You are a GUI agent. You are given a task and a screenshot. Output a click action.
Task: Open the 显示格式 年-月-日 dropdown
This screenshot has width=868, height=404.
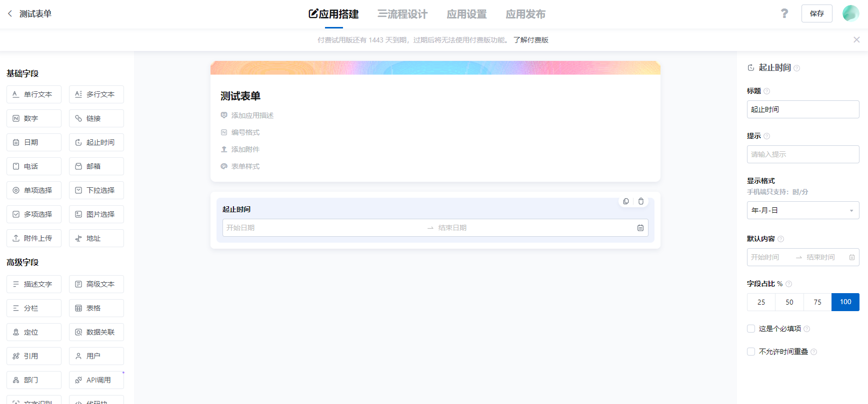click(802, 210)
